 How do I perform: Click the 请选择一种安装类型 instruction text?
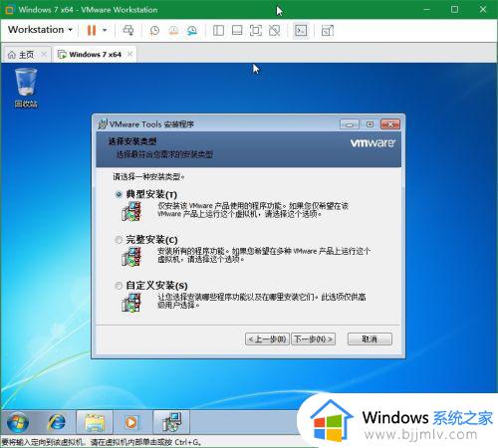(148, 176)
